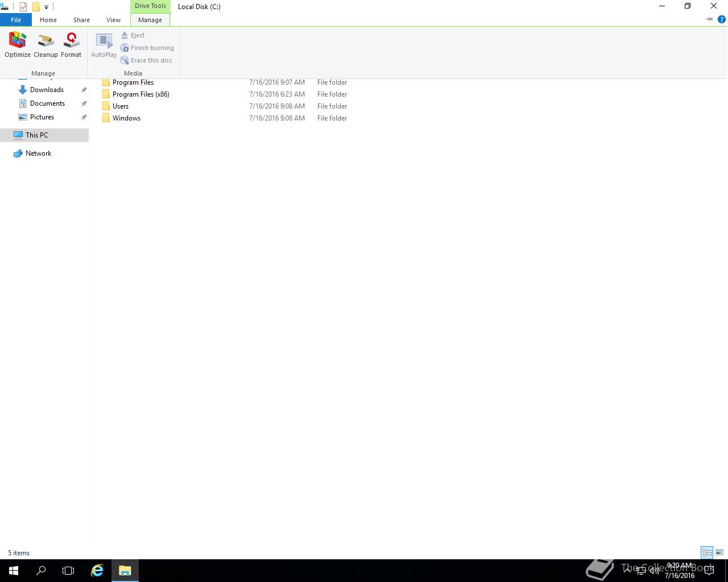Click the taskbar Search icon
The height and width of the screenshot is (582, 728).
[x=41, y=571]
